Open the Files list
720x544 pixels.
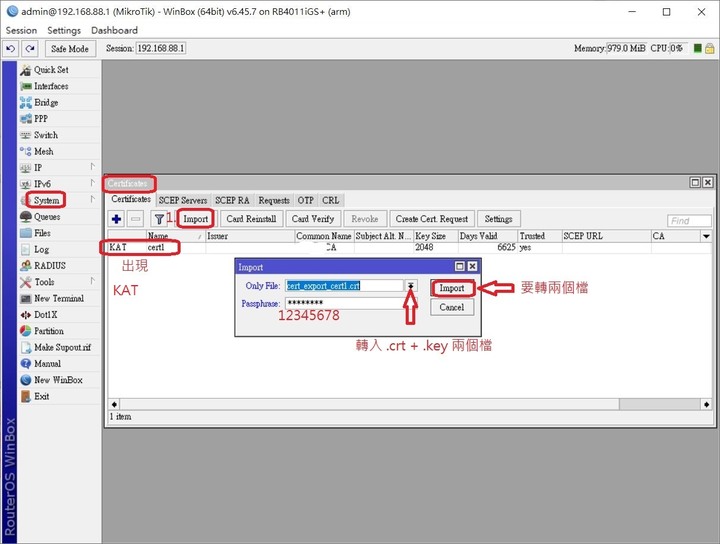click(42, 233)
